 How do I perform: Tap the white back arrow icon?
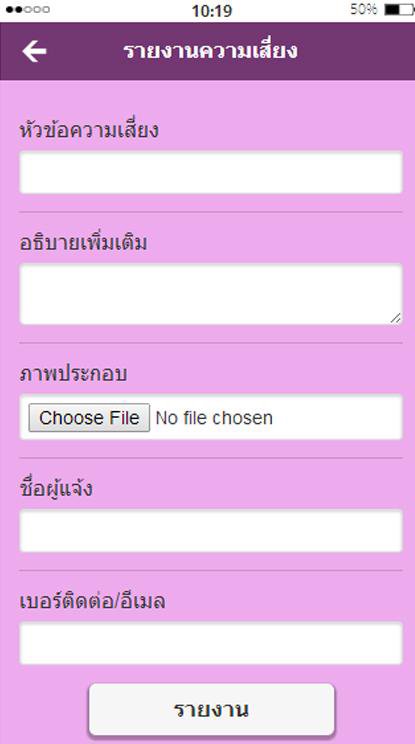[34, 51]
